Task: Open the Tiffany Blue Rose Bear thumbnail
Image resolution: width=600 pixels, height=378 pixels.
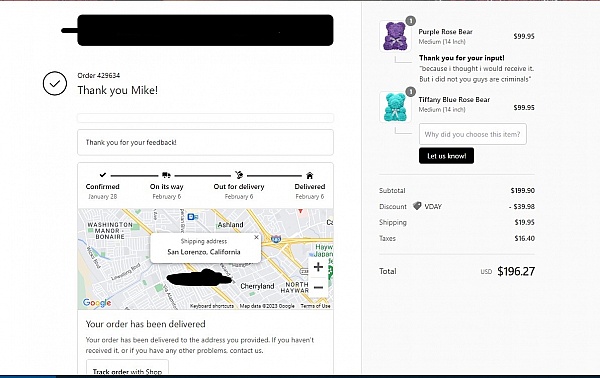Action: point(395,107)
